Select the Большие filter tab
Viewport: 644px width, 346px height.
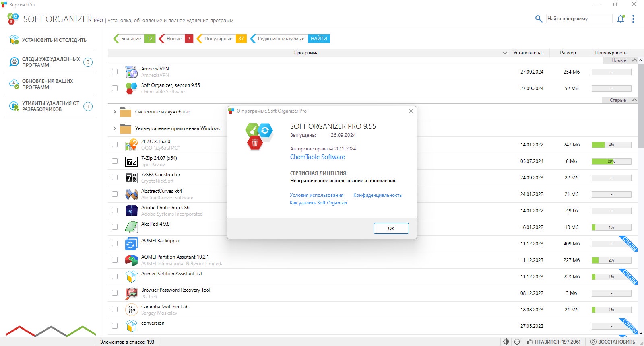coord(134,39)
